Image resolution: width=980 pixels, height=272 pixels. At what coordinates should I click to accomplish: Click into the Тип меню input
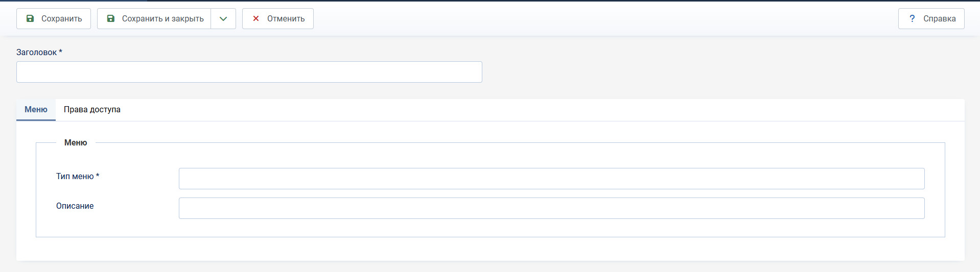tap(552, 179)
